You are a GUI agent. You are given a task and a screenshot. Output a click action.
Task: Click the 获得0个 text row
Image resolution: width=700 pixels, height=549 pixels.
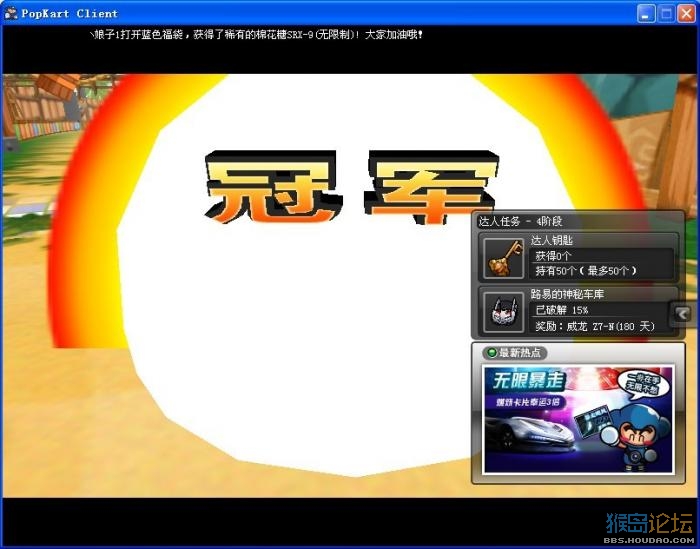tap(553, 256)
